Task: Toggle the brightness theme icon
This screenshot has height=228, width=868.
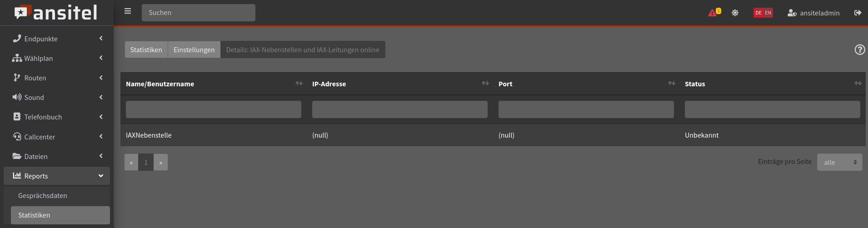Action: 735,13
